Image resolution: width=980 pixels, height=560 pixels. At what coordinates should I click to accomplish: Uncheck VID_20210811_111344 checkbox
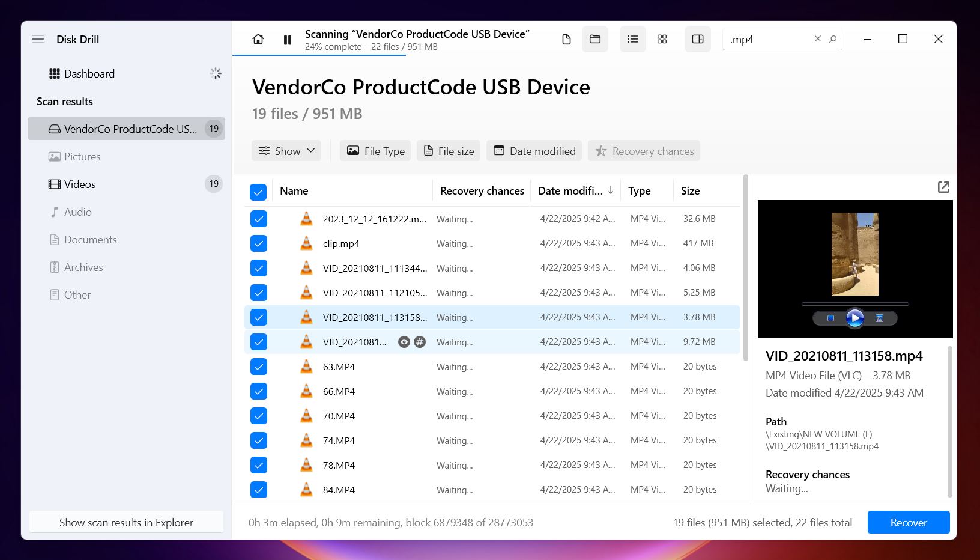[258, 268]
